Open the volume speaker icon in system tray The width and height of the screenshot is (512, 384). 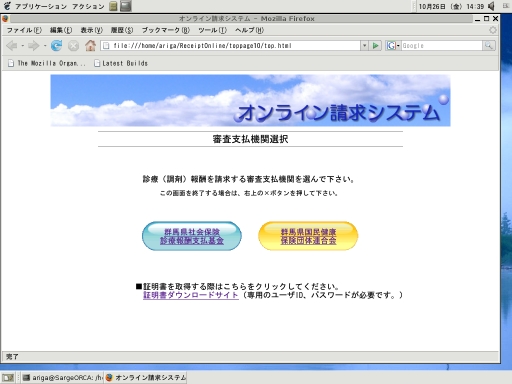[491, 6]
